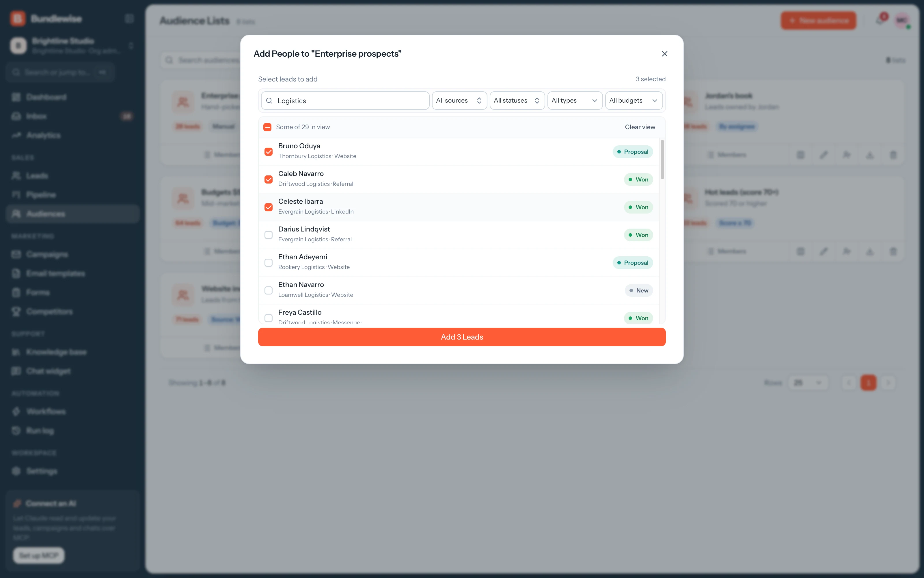
Task: Check Darius Lindqvist lead checkbox
Action: 269,235
